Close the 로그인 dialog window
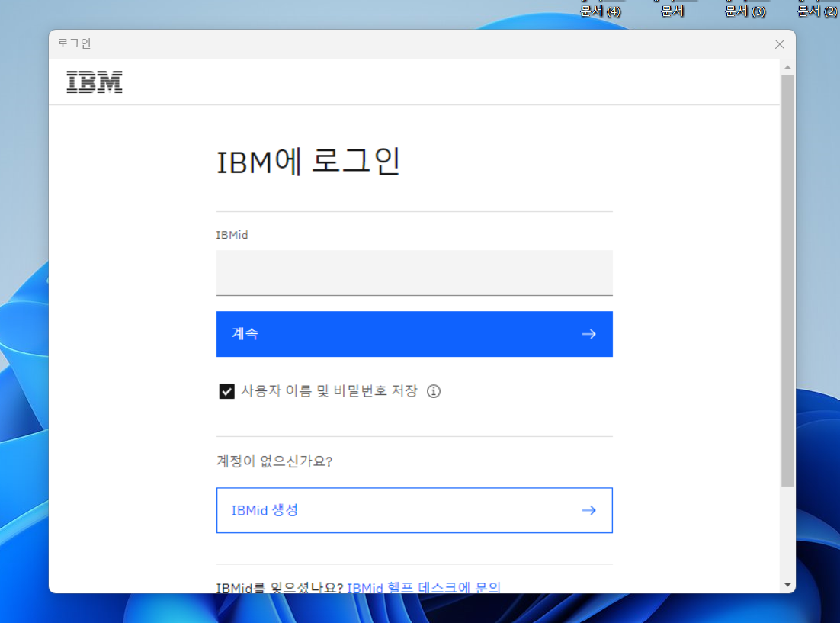Viewport: 840px width, 623px height. (780, 44)
